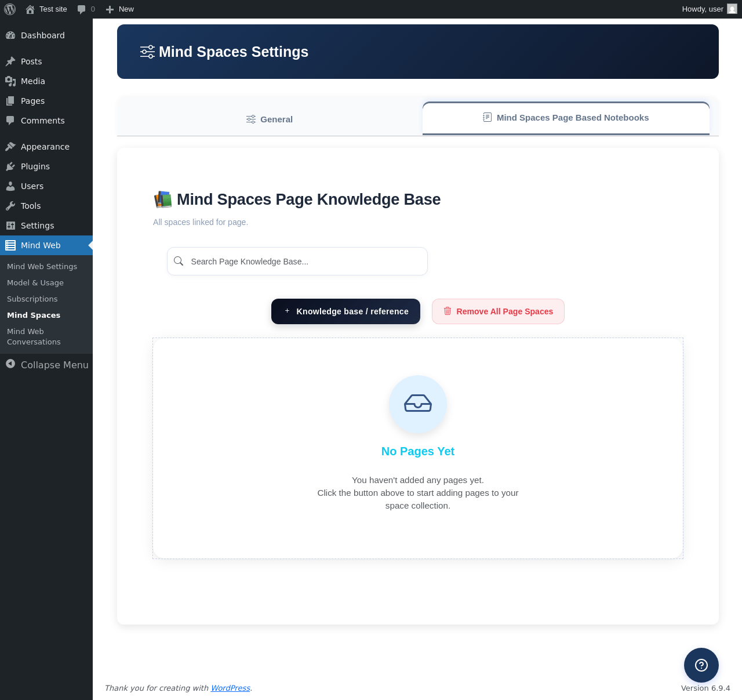Screen dimensions: 742x700
Task: Select Mind Spaces Page Based Notebooks tab
Action: (x=566, y=118)
